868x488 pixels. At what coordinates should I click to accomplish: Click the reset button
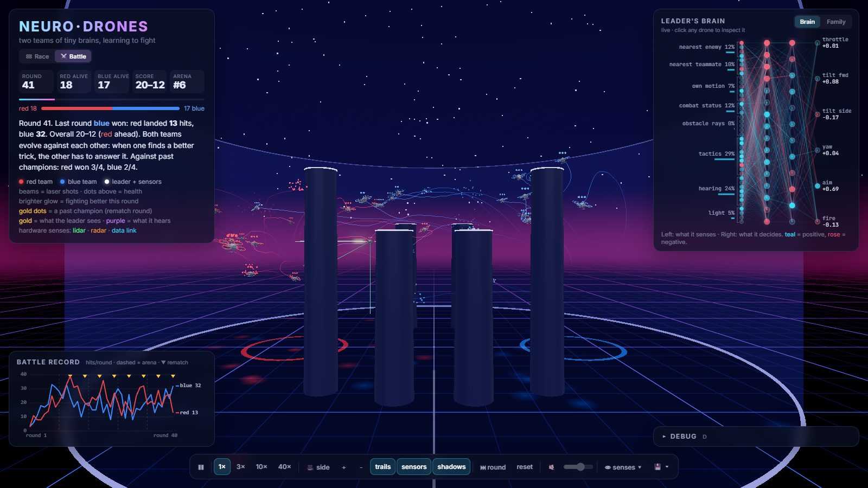pos(525,467)
